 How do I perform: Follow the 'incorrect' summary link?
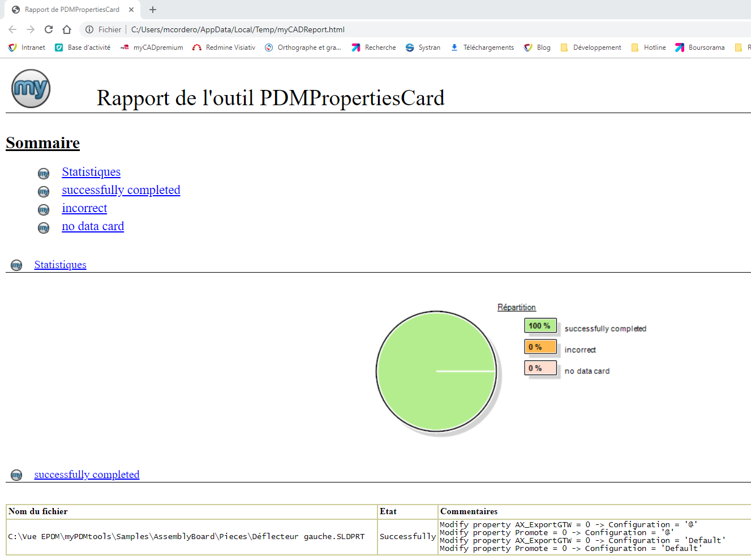84,208
